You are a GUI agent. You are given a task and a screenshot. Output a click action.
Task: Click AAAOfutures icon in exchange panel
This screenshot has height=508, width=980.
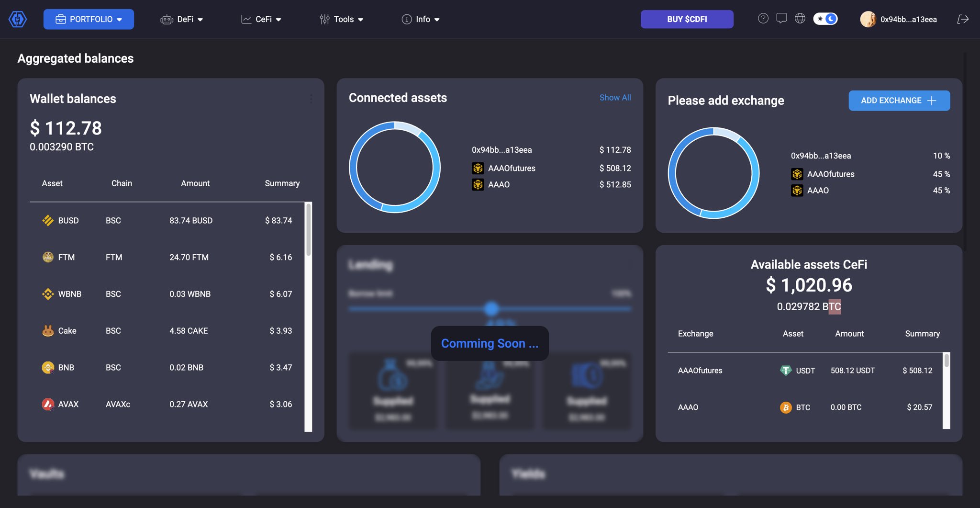797,174
